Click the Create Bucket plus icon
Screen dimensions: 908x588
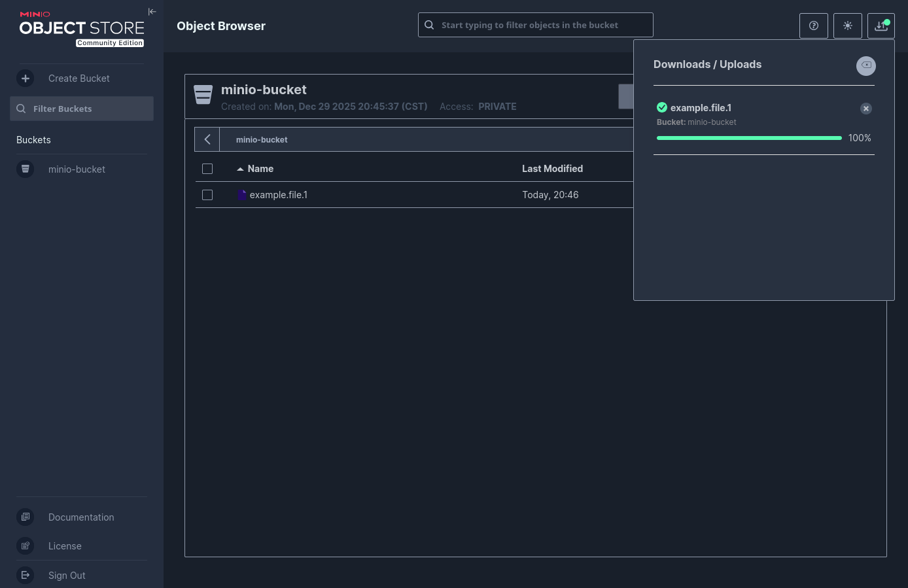coord(26,78)
